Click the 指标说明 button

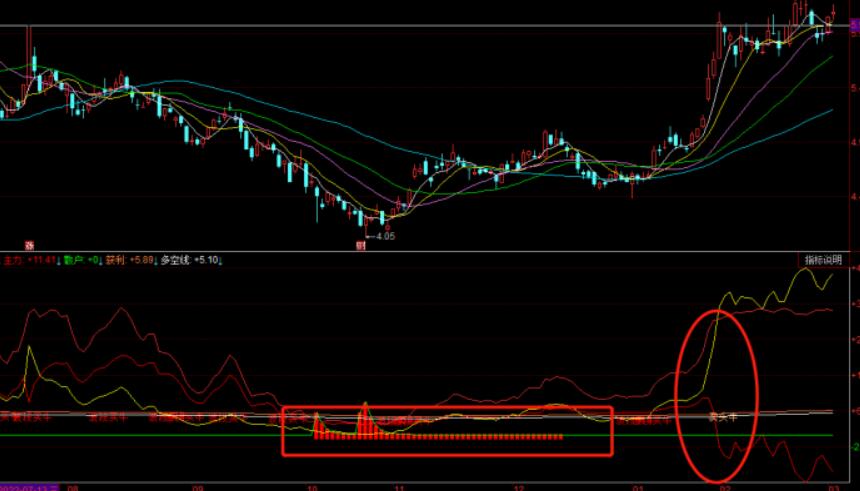[x=823, y=260]
